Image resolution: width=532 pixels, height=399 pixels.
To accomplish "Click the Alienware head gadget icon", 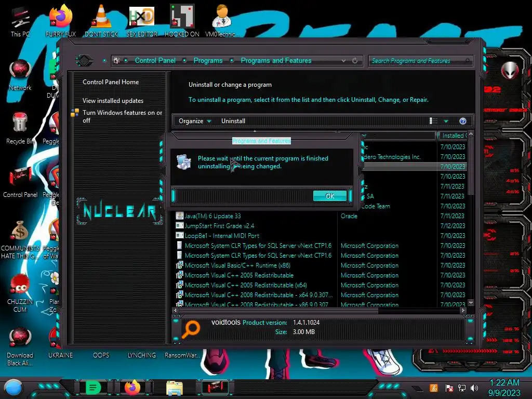I will click(x=510, y=70).
